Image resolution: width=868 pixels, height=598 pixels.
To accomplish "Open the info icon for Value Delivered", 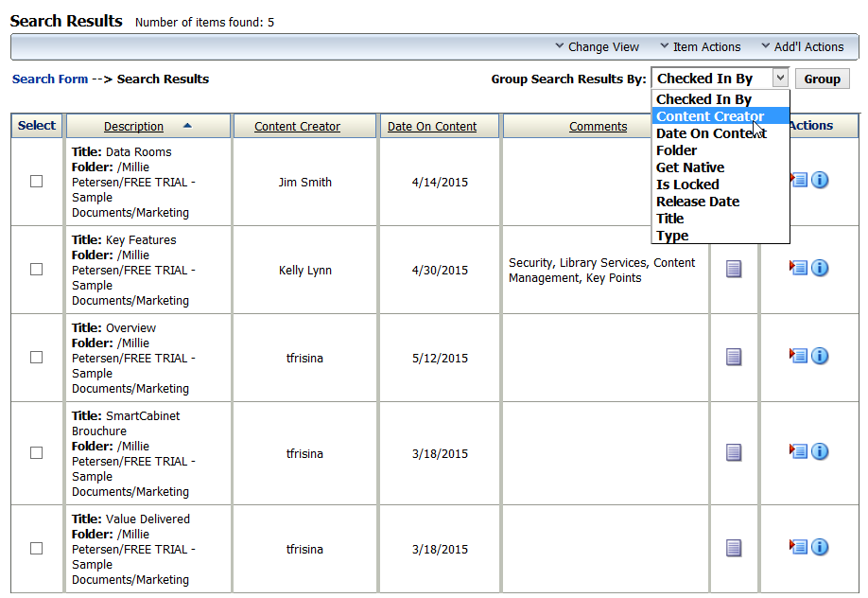I will coord(820,547).
